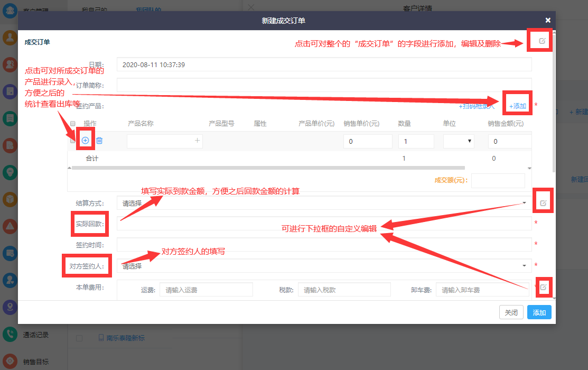Click the 关闭 button
This screenshot has height=370, width=588.
[511, 312]
